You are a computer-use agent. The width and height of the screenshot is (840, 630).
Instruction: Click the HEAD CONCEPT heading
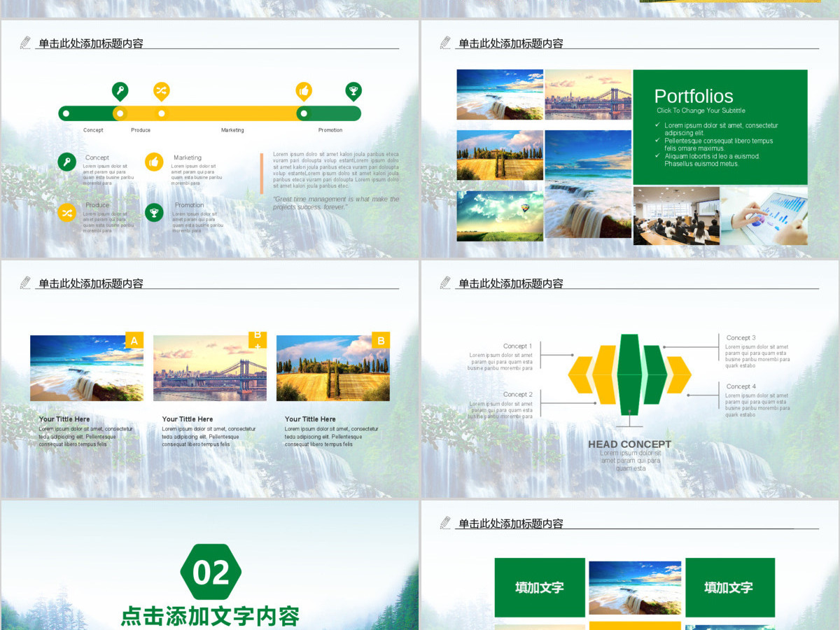point(629,444)
